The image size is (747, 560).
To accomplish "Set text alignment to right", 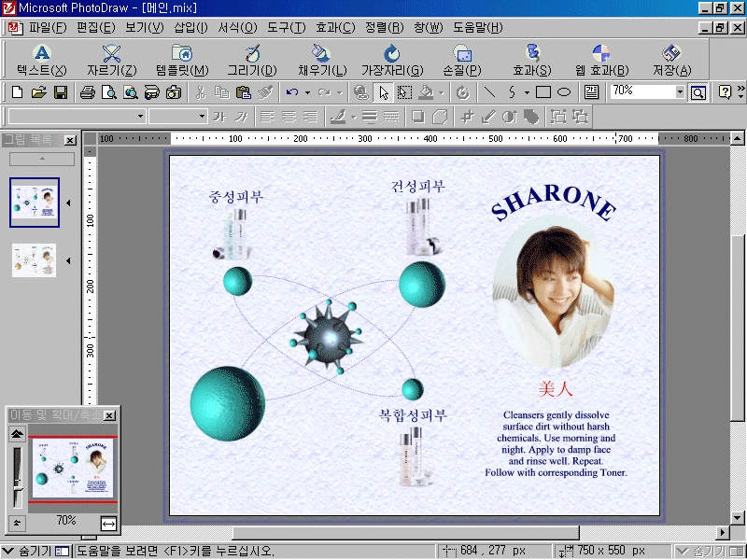I will pyautogui.click(x=311, y=117).
